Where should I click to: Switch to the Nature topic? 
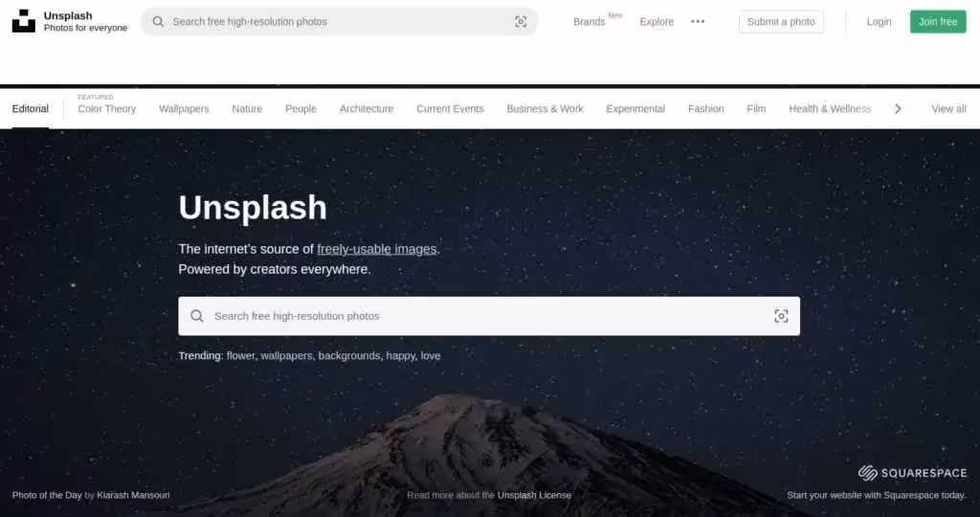(247, 109)
